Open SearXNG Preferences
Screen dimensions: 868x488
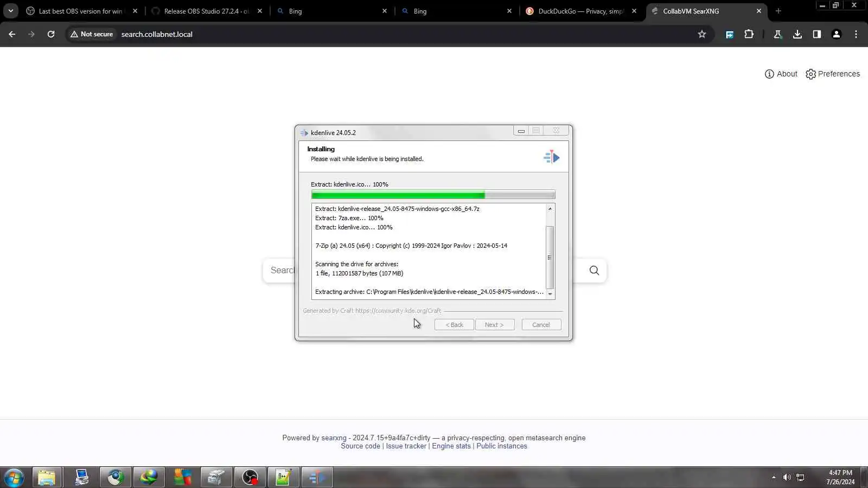[833, 74]
